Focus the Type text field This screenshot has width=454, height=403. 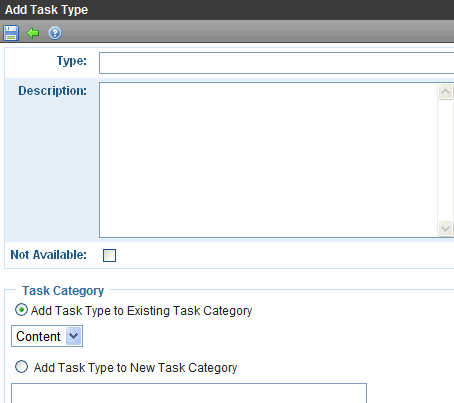click(x=276, y=63)
